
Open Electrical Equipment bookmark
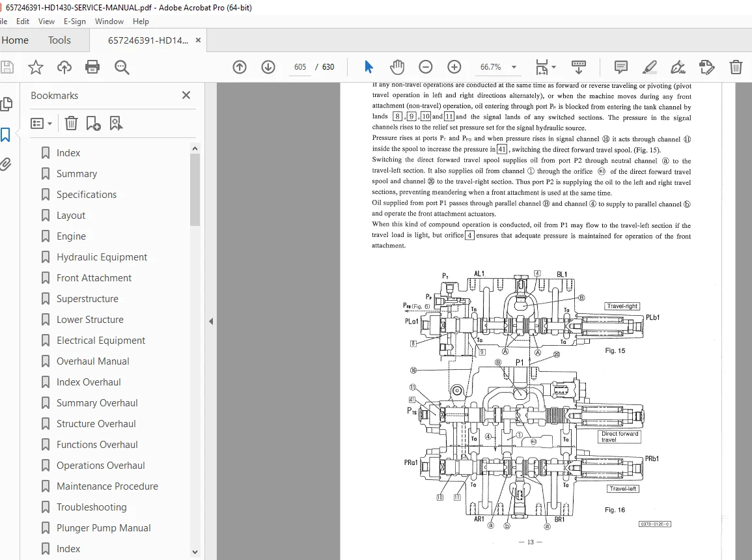(x=101, y=341)
